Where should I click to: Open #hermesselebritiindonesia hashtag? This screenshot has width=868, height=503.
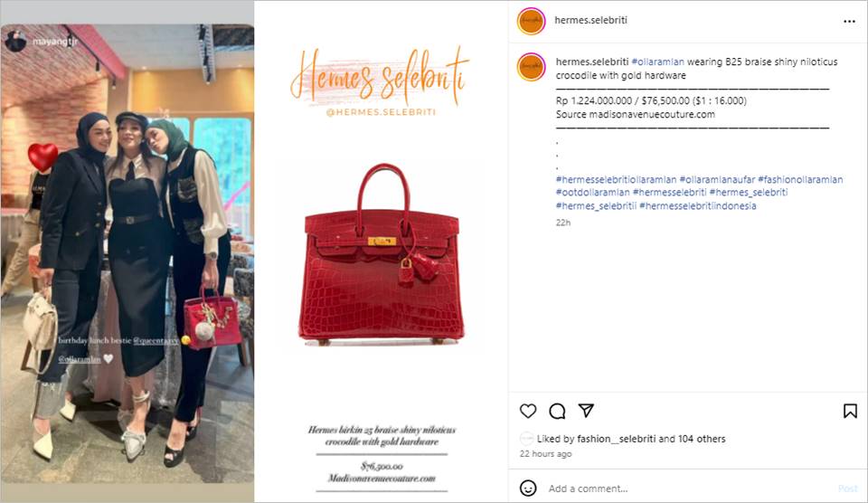click(697, 205)
